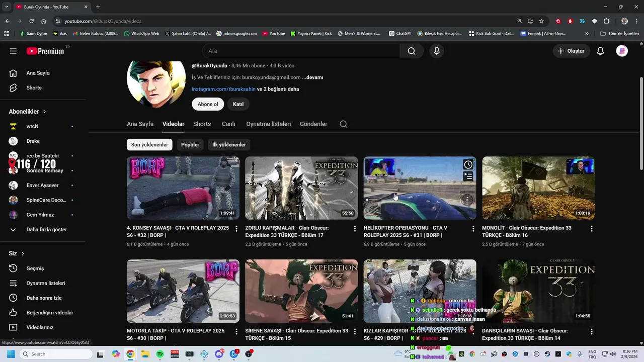This screenshot has height=362, width=644.
Task: Open Chrome apps grid in bookmarks bar
Action: click(7, 34)
